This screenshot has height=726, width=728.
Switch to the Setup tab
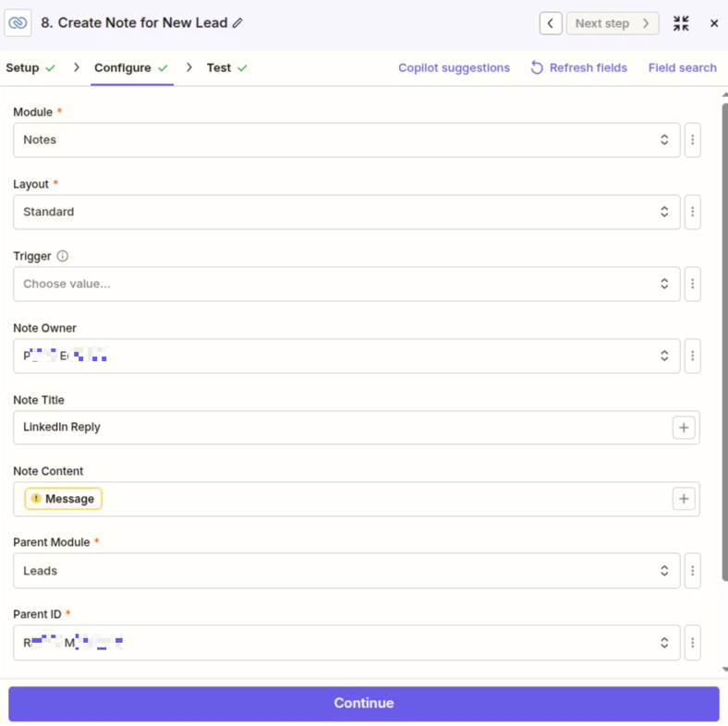tap(30, 67)
